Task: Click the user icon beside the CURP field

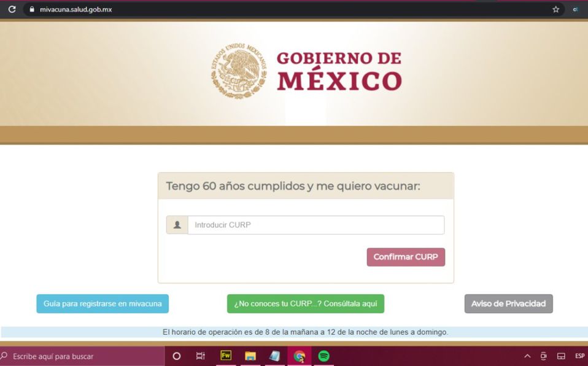Action: [x=177, y=225]
